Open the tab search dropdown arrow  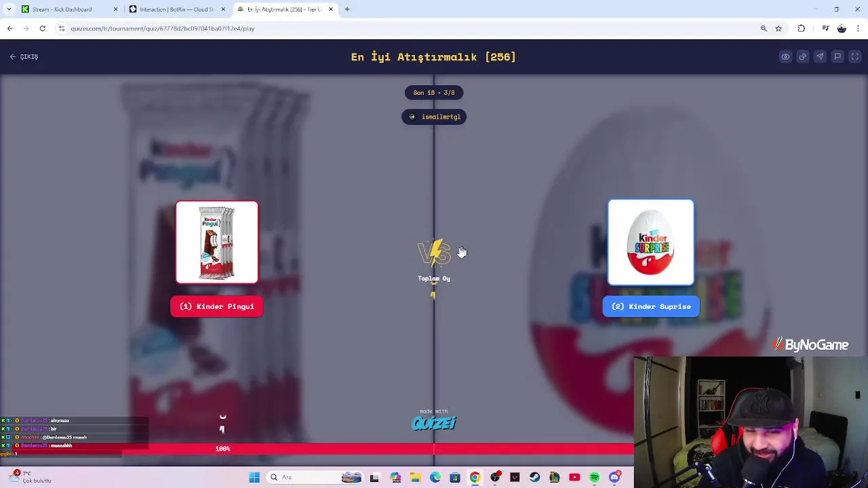(9, 9)
